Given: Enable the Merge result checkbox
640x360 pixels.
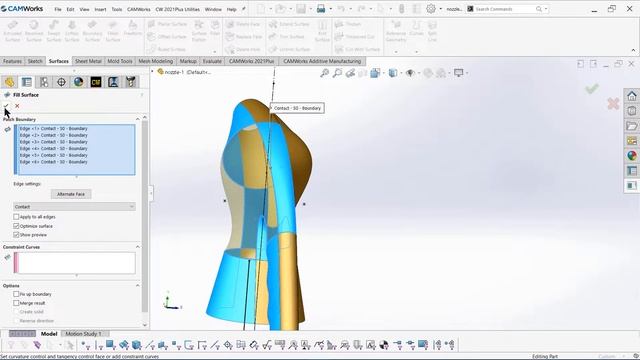Looking at the screenshot, I should tap(16, 303).
